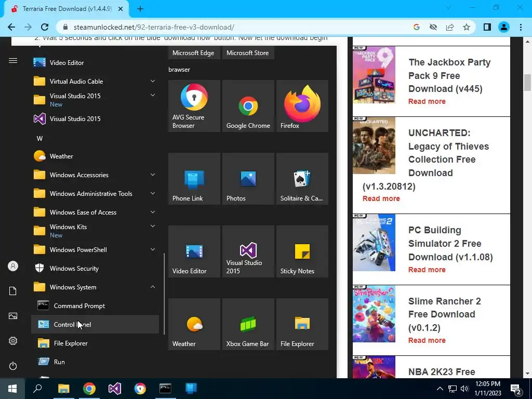Open Command Prompt from app list
Screen dimensions: 532x399
(95, 305)
